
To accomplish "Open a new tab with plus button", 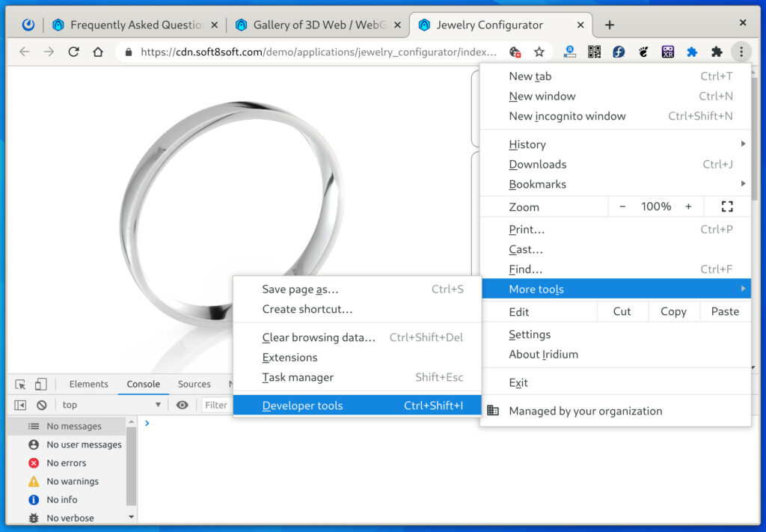I will pyautogui.click(x=609, y=25).
